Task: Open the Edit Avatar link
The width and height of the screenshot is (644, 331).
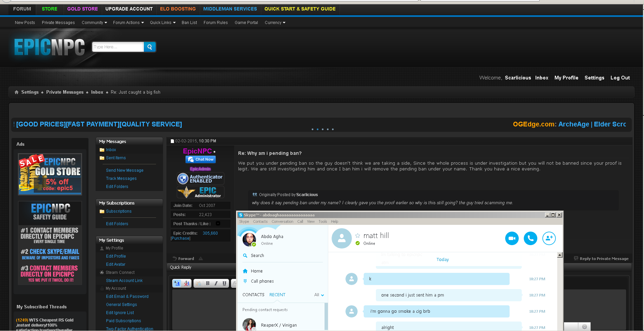Action: (x=115, y=264)
